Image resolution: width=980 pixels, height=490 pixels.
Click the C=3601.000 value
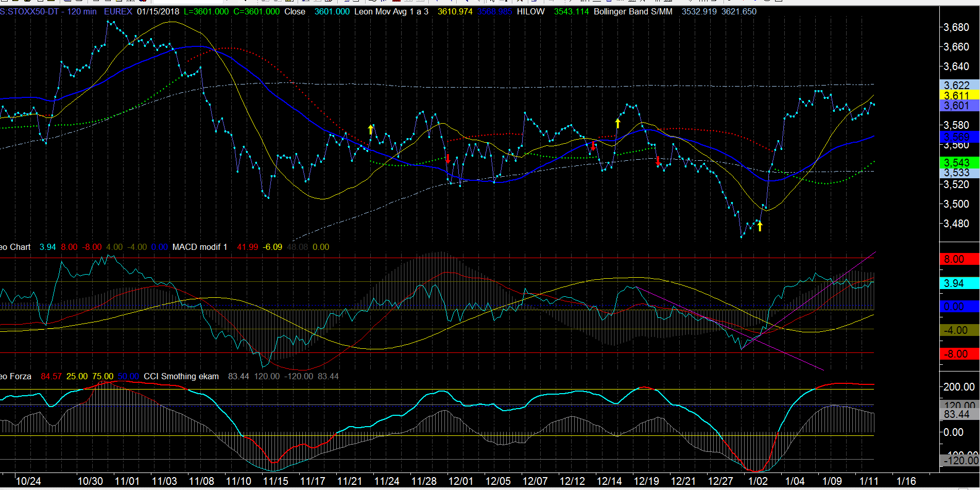pos(256,11)
